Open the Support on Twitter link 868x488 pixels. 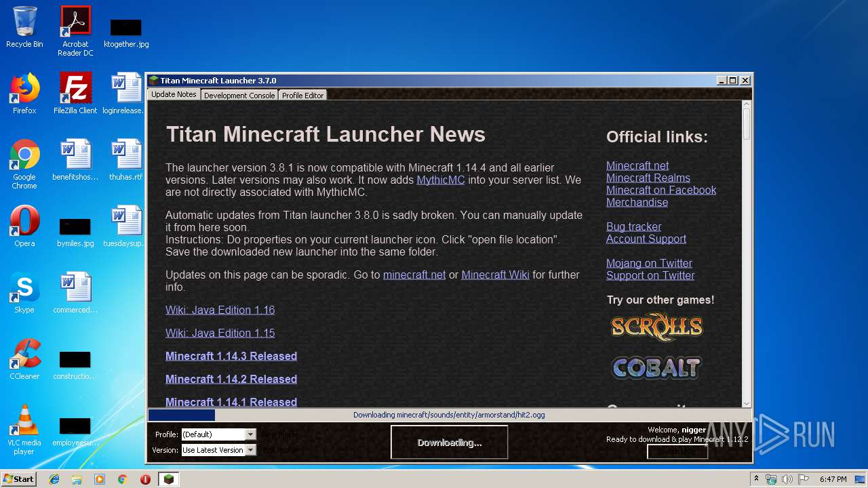pyautogui.click(x=650, y=275)
